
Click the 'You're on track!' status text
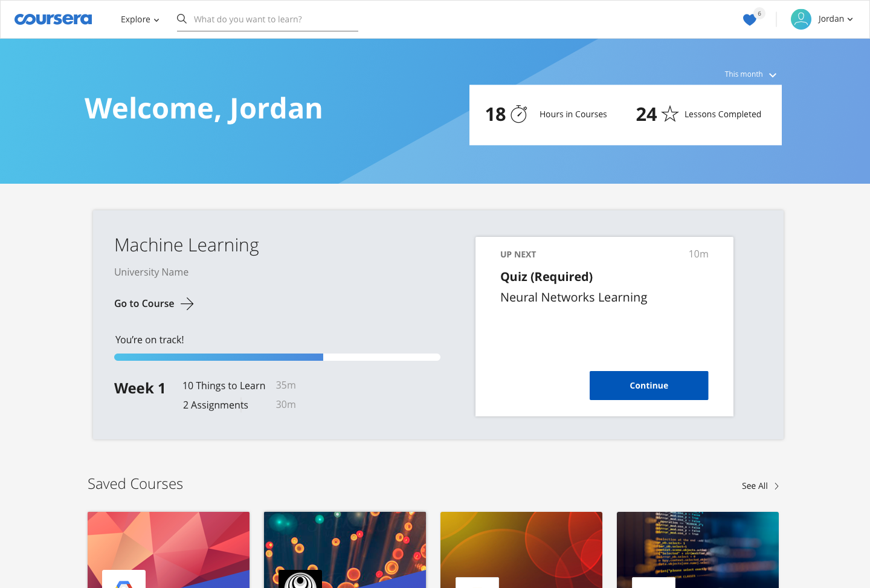tap(150, 340)
